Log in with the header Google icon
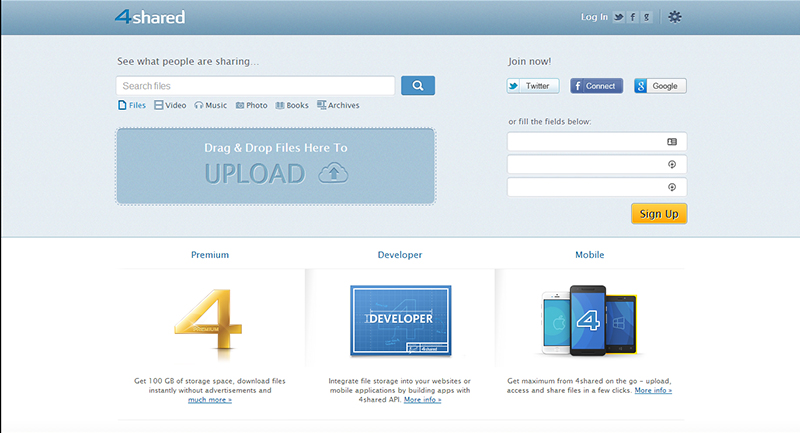This screenshot has width=800, height=433. [x=647, y=17]
